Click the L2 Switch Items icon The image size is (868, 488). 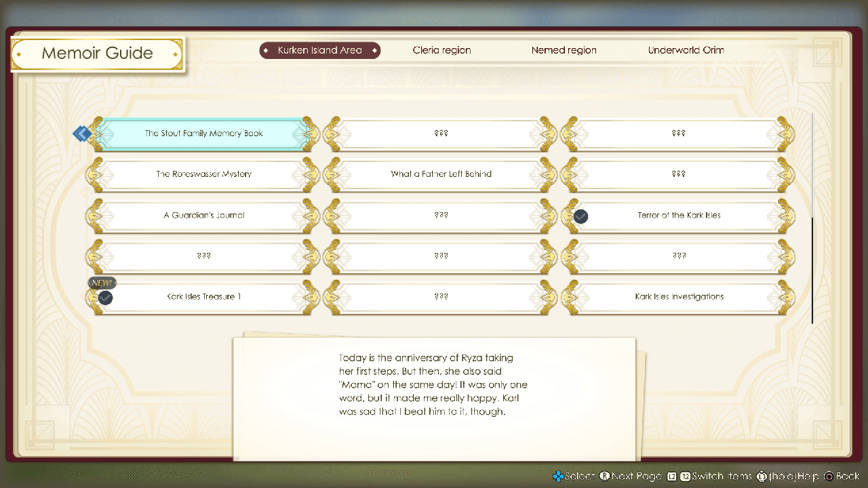click(x=672, y=476)
